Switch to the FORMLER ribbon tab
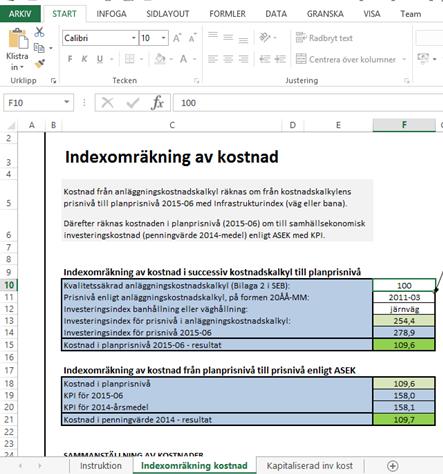This screenshot has height=474, width=443. (x=227, y=14)
